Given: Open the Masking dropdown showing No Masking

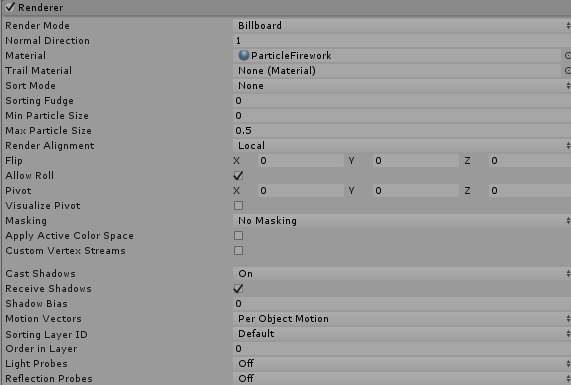Looking at the screenshot, I should (402, 221).
